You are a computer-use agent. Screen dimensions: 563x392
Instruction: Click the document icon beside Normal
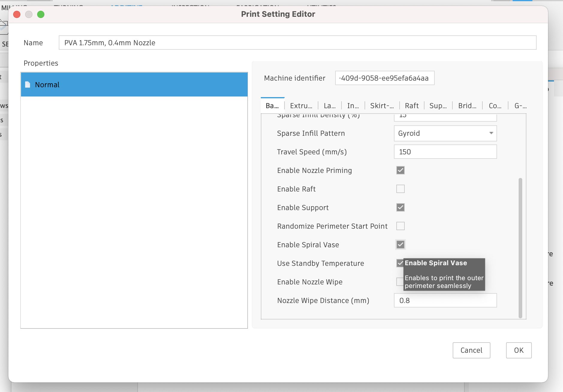pos(28,85)
